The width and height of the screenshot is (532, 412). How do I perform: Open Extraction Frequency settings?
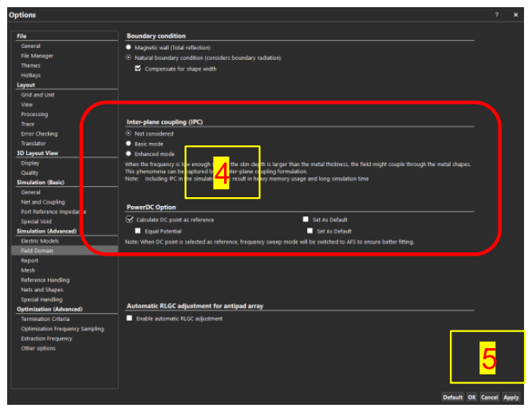point(46,339)
